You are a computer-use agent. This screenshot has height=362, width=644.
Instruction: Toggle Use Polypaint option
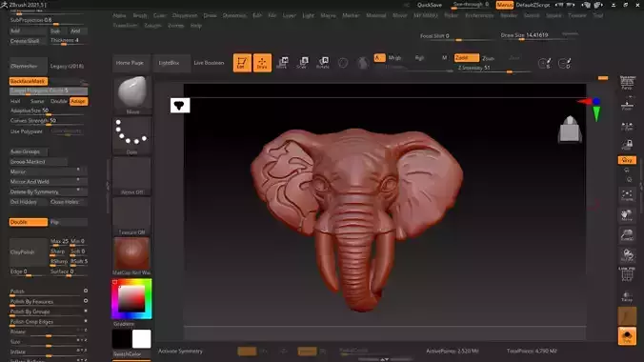(27, 131)
